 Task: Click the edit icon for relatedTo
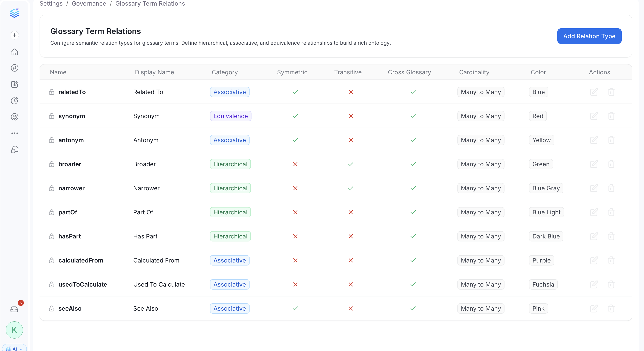pos(594,92)
